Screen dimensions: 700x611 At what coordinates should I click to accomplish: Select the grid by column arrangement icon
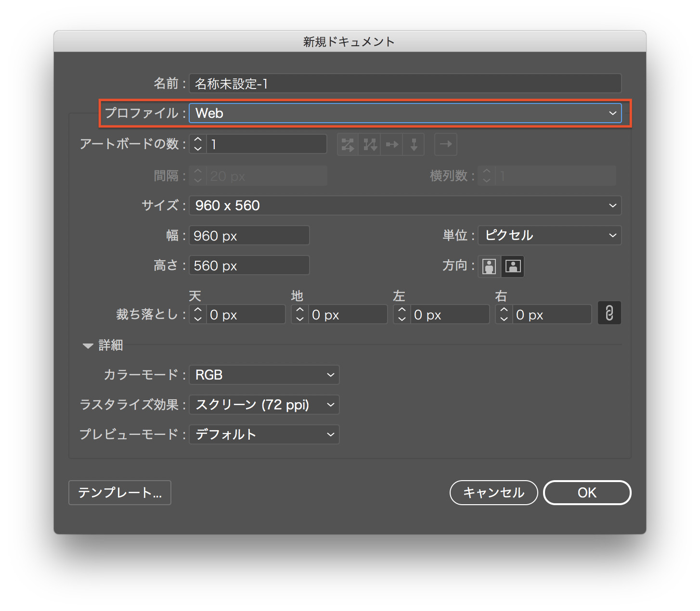click(370, 144)
